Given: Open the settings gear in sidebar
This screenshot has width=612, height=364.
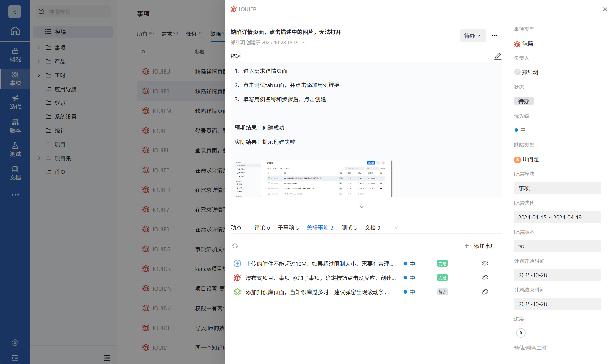Looking at the screenshot, I should 15,343.
